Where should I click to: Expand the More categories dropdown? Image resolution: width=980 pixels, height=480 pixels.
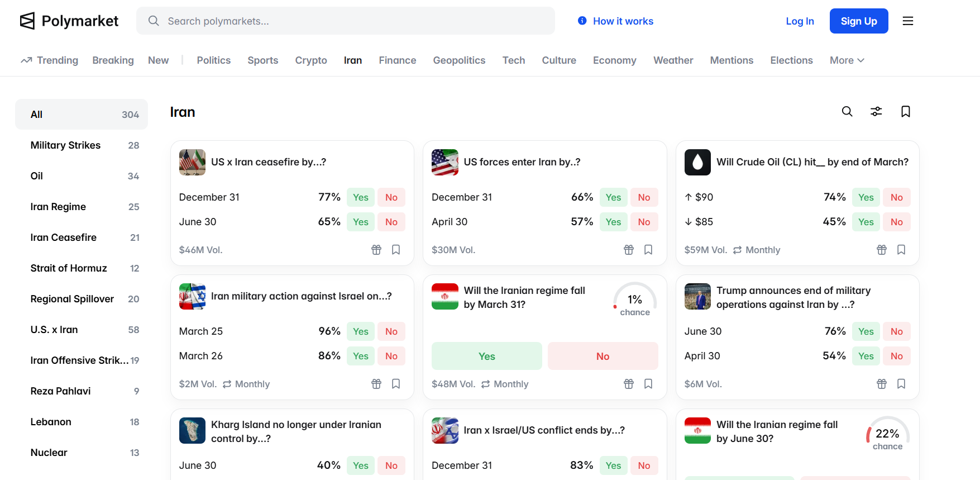point(847,60)
